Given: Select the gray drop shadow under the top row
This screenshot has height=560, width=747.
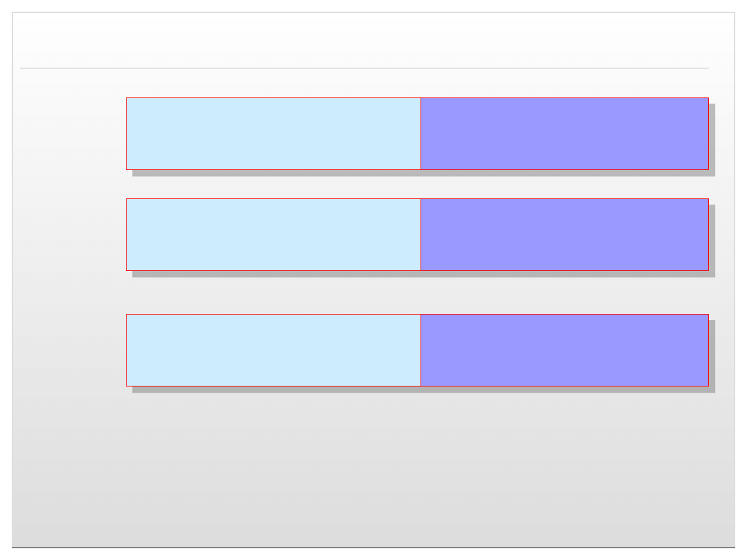Looking at the screenshot, I should (422, 173).
